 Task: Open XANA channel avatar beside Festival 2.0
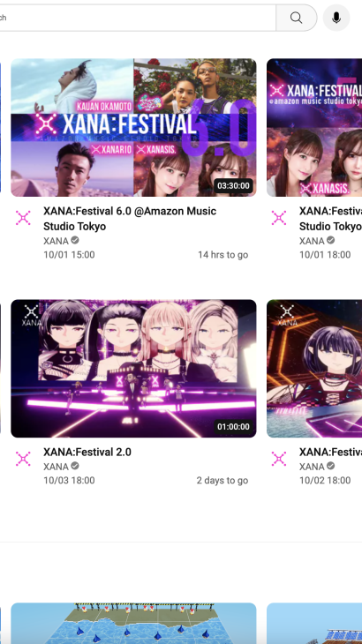[24, 459]
